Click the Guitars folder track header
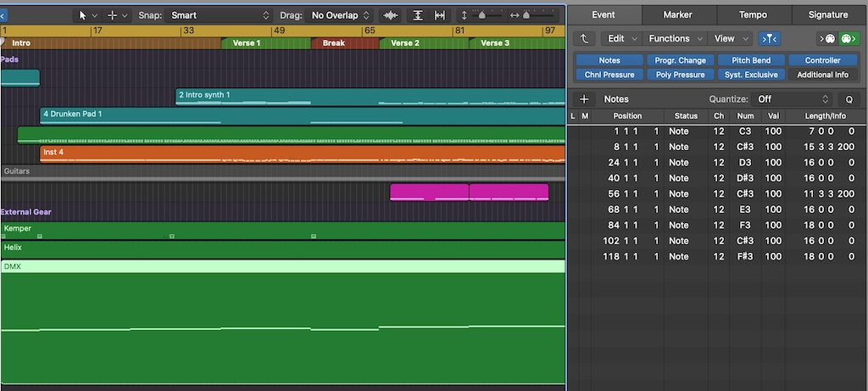 click(282, 171)
